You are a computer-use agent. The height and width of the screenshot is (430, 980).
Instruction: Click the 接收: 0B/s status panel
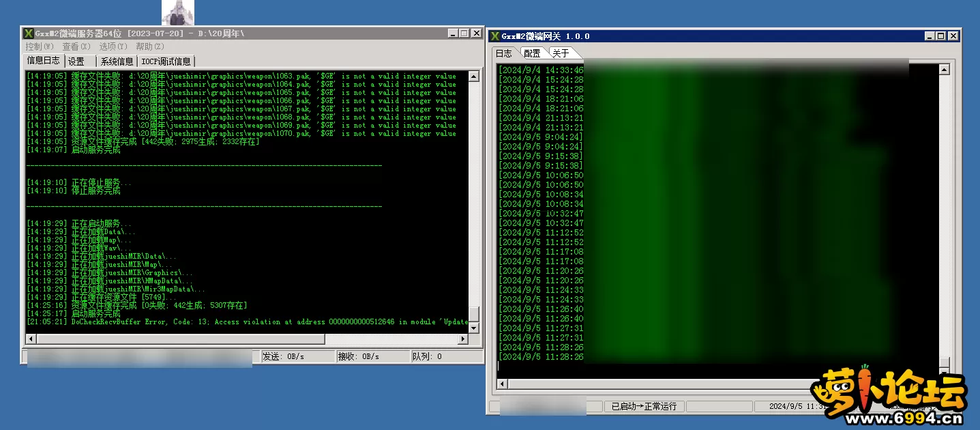(x=373, y=356)
